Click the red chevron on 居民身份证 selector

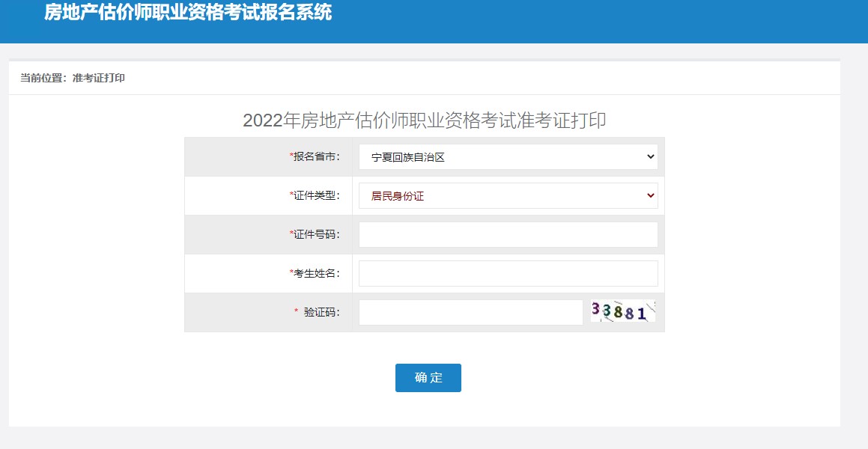(x=649, y=196)
